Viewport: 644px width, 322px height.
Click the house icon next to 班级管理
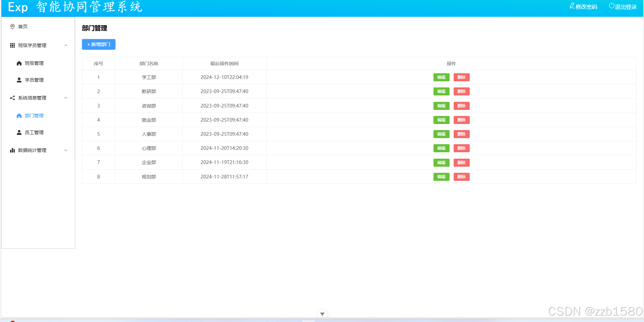pyautogui.click(x=19, y=63)
